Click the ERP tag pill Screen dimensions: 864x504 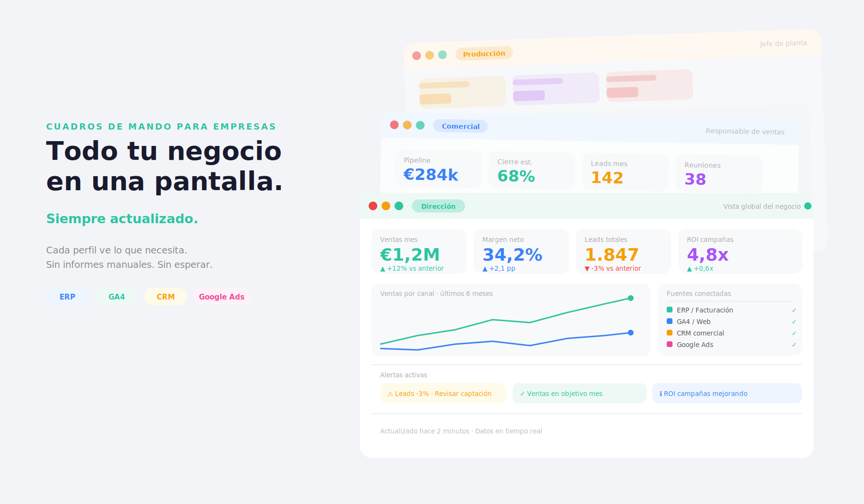67,297
